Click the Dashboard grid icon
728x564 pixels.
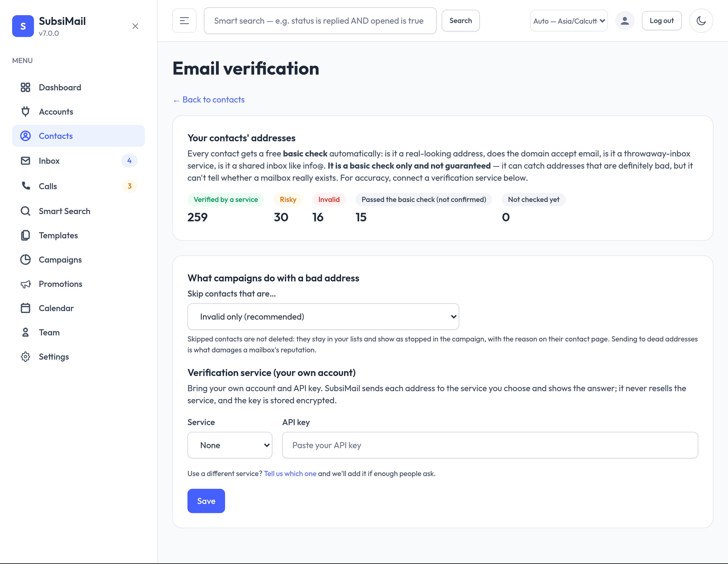pyautogui.click(x=25, y=87)
